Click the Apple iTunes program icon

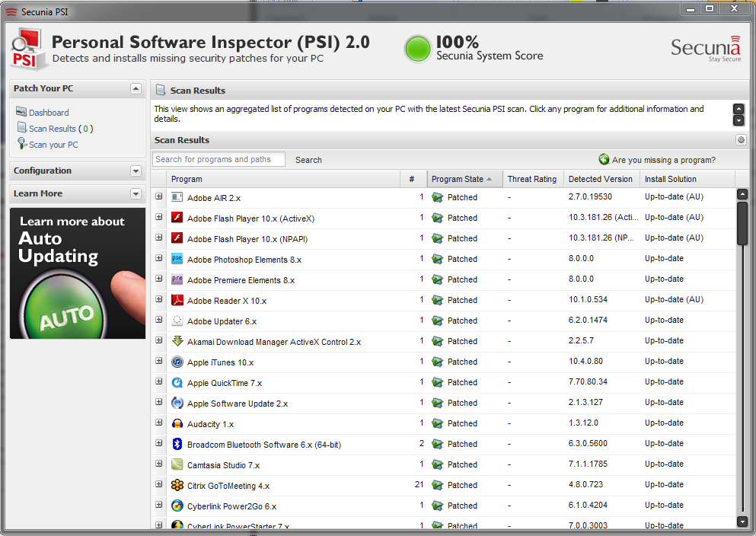coord(177,362)
